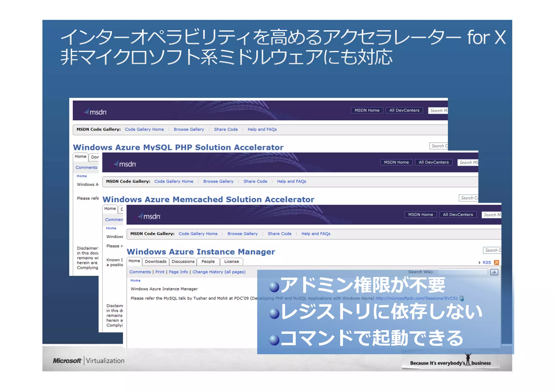The image size is (555, 392).
Task: Switch to the Discussions tab
Action: click(183, 262)
